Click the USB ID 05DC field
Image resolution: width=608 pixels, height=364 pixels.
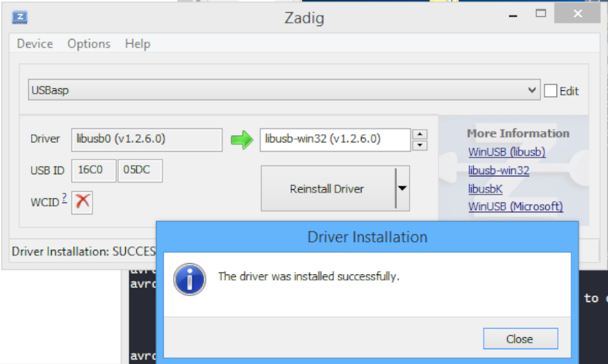[140, 171]
